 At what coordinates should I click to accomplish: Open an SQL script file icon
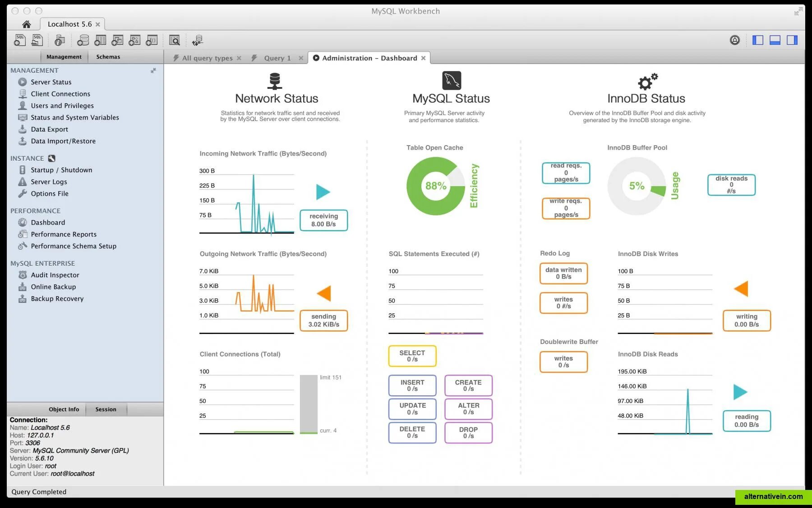click(x=37, y=41)
